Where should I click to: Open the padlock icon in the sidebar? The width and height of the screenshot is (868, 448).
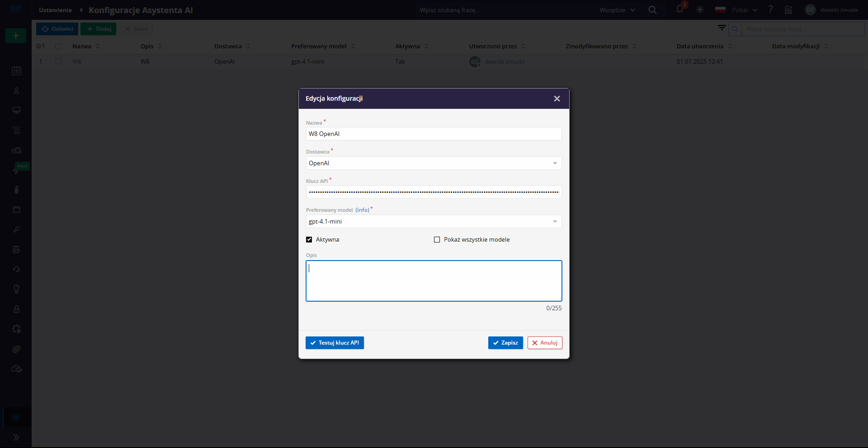(16, 309)
